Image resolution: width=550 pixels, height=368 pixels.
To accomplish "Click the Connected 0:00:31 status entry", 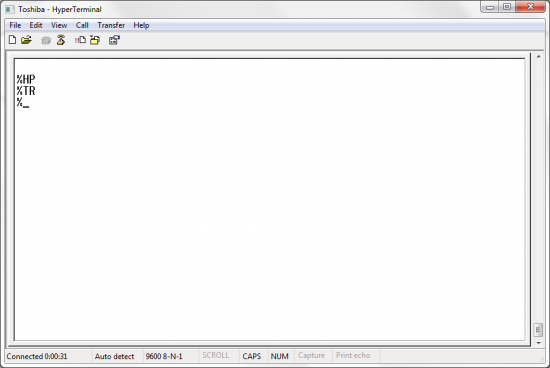I will pos(37,356).
